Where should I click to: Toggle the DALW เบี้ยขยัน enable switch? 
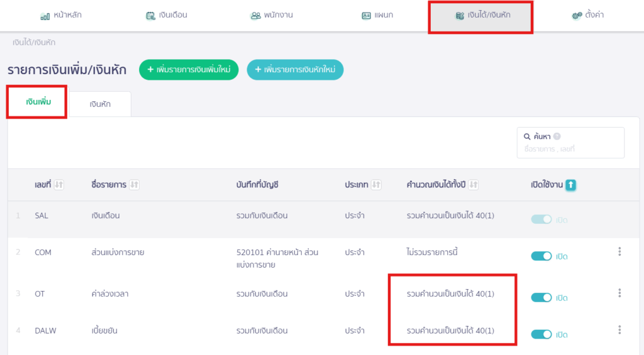click(x=541, y=334)
